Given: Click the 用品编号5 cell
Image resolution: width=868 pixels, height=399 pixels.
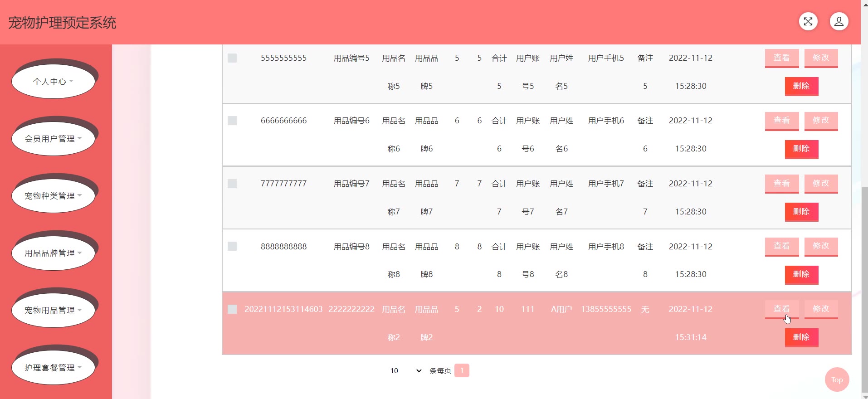Looking at the screenshot, I should tap(351, 58).
